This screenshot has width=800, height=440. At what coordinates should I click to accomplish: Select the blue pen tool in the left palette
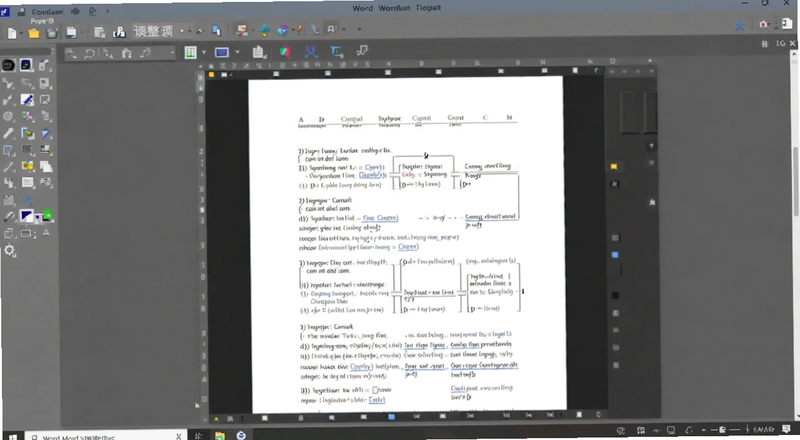click(27, 100)
